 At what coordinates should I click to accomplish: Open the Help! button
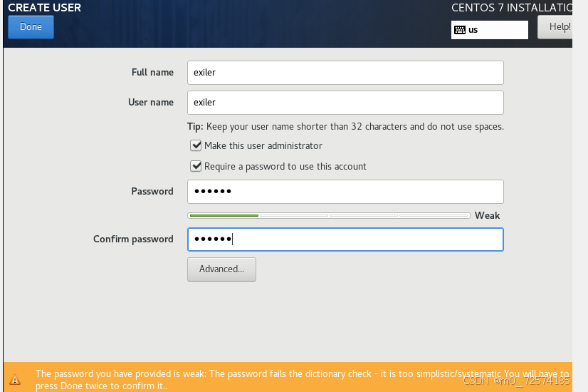coord(555,27)
